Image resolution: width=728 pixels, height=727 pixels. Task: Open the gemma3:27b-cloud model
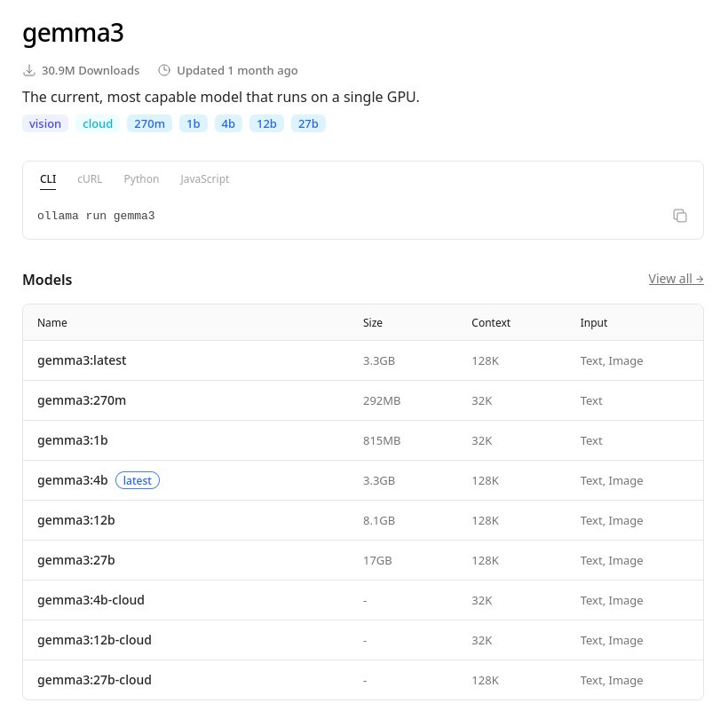[x=94, y=680]
